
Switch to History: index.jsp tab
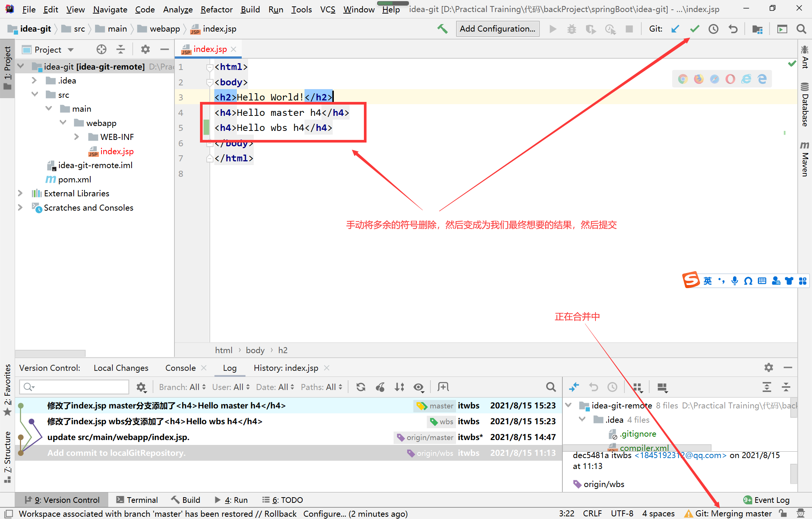pyautogui.click(x=286, y=368)
